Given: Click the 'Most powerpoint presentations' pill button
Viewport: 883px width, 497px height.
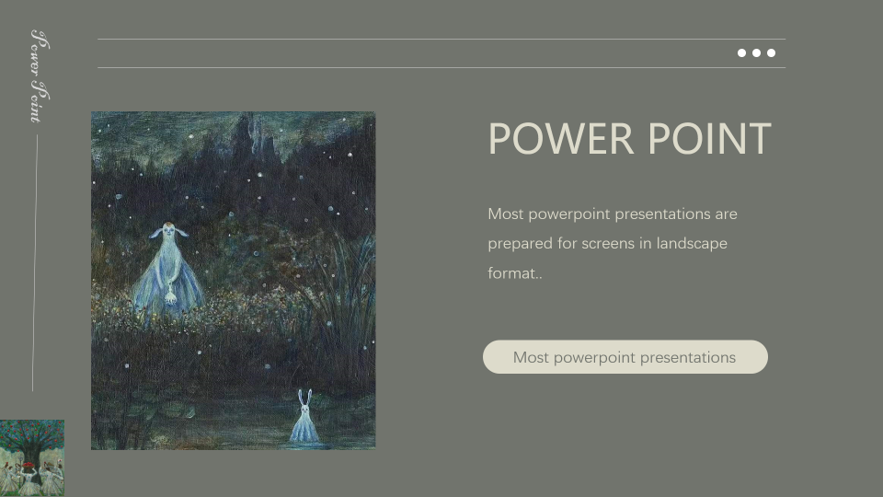Looking at the screenshot, I should tap(625, 357).
